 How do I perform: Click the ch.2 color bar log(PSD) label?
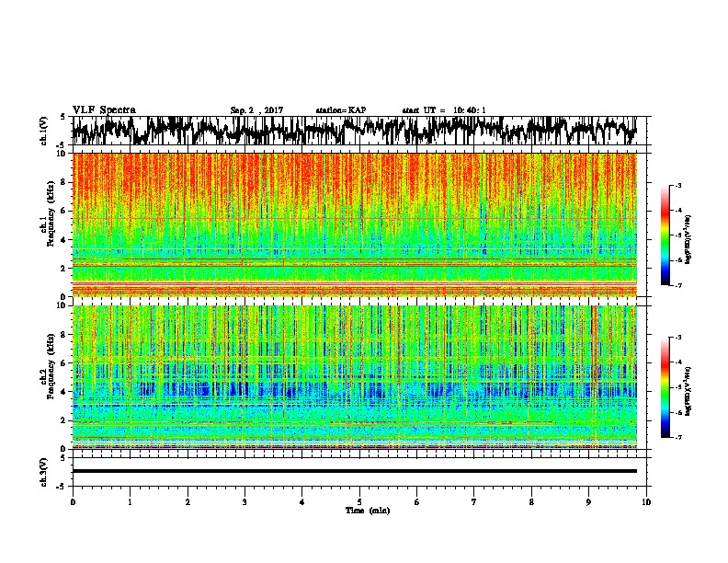pos(688,392)
